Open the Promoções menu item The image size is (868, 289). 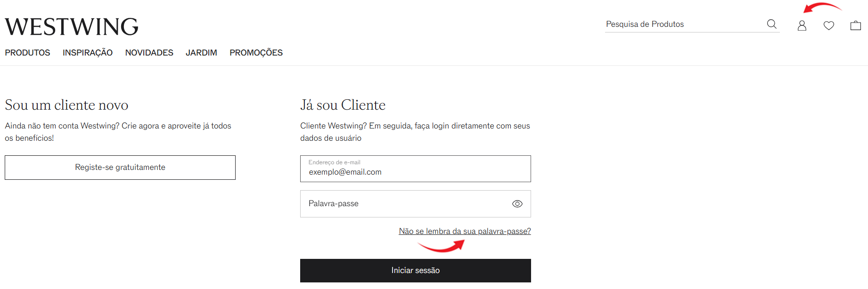pos(256,53)
